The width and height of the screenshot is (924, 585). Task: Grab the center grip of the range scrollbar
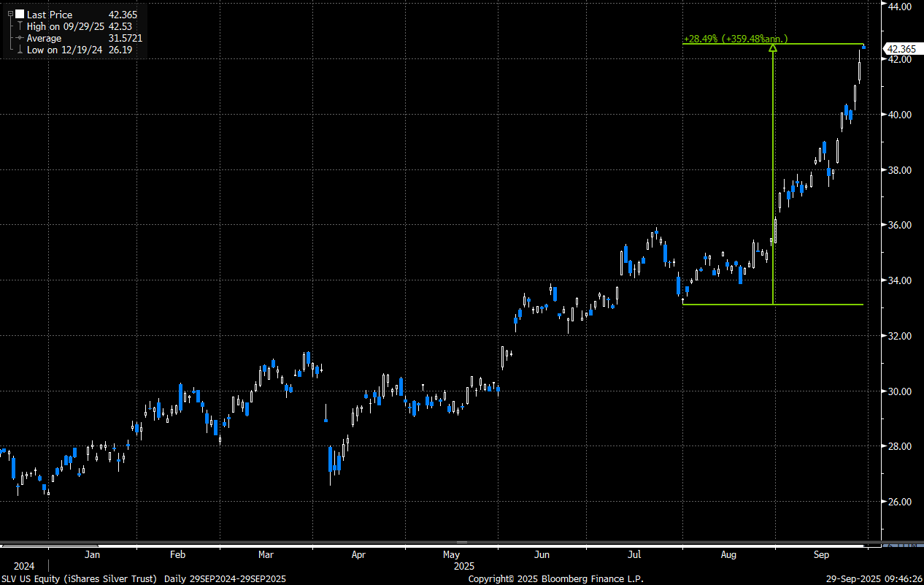point(461,543)
